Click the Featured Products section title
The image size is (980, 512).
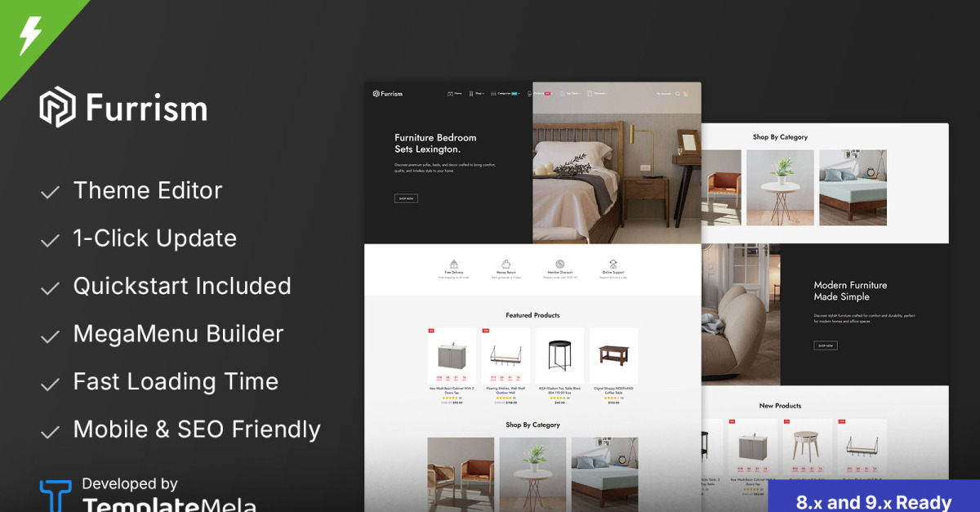coord(532,315)
